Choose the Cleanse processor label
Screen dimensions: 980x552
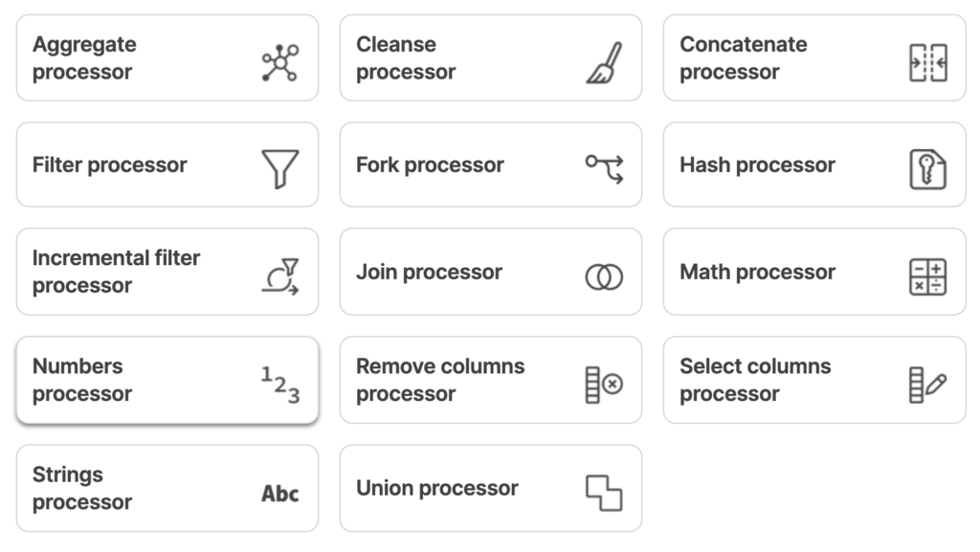(406, 58)
